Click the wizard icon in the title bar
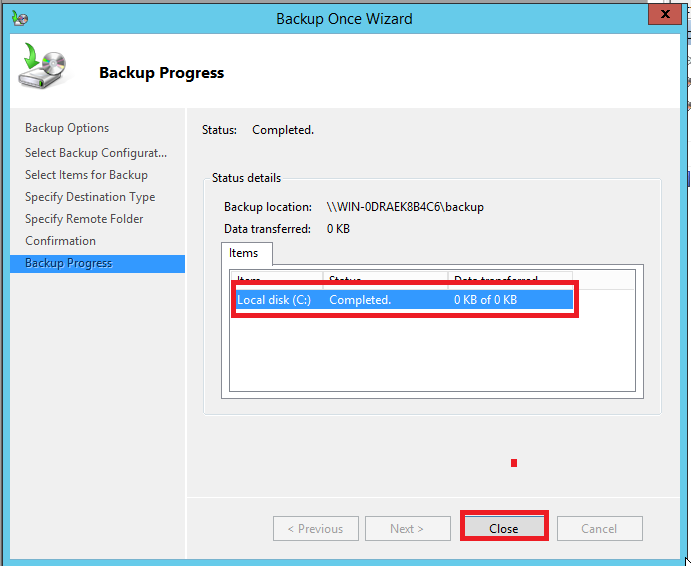The image size is (691, 566). 20,18
